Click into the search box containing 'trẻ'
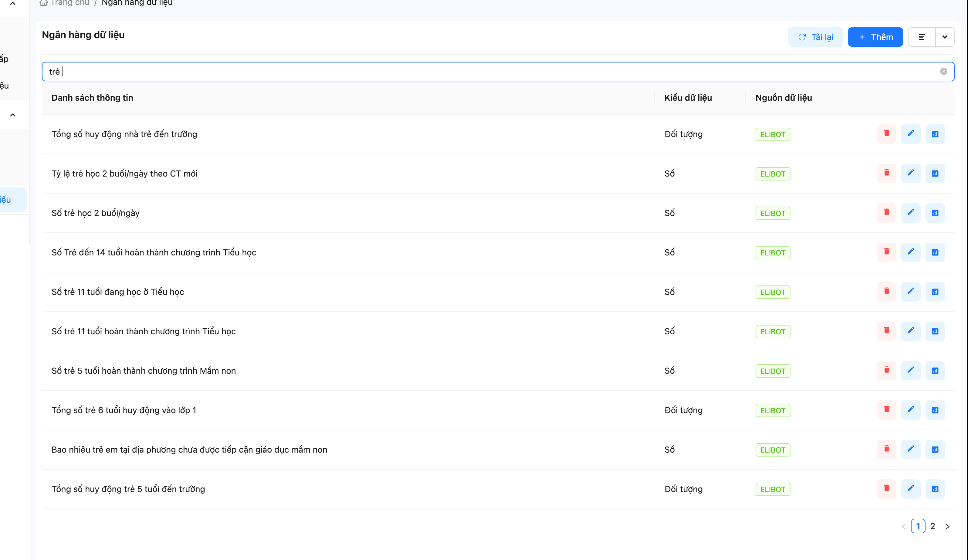This screenshot has height=560, width=968. (x=461, y=71)
